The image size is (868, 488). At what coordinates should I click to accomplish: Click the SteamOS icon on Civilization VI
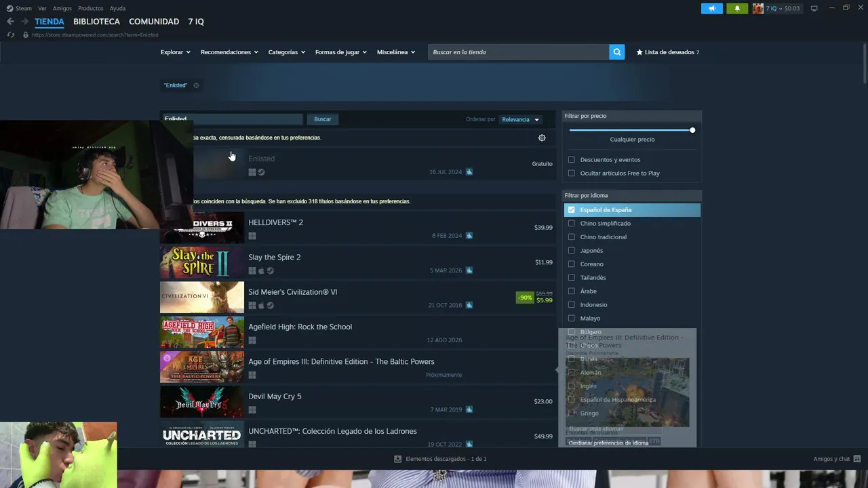pyautogui.click(x=270, y=306)
